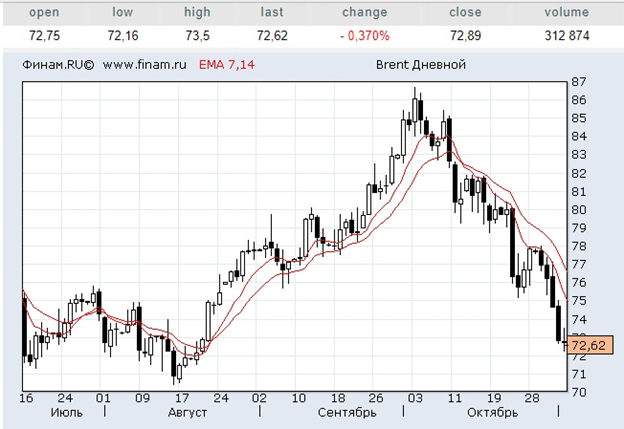This screenshot has height=429, width=624.
Task: Click the 70 price axis label
Action: pos(579,392)
